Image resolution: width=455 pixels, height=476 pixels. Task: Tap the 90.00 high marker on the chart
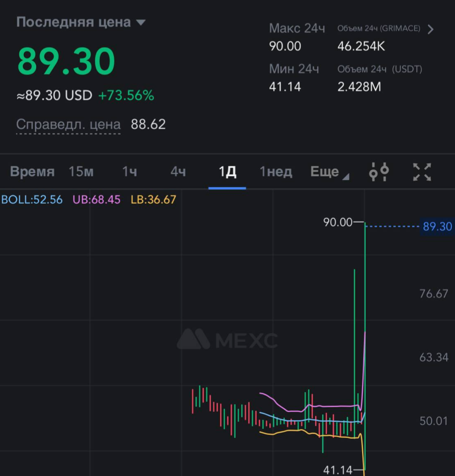tap(338, 222)
